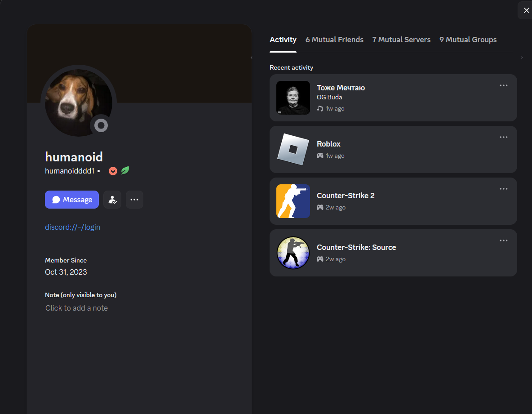Click the Recent activity heading
This screenshot has height=414, width=532.
coord(292,67)
